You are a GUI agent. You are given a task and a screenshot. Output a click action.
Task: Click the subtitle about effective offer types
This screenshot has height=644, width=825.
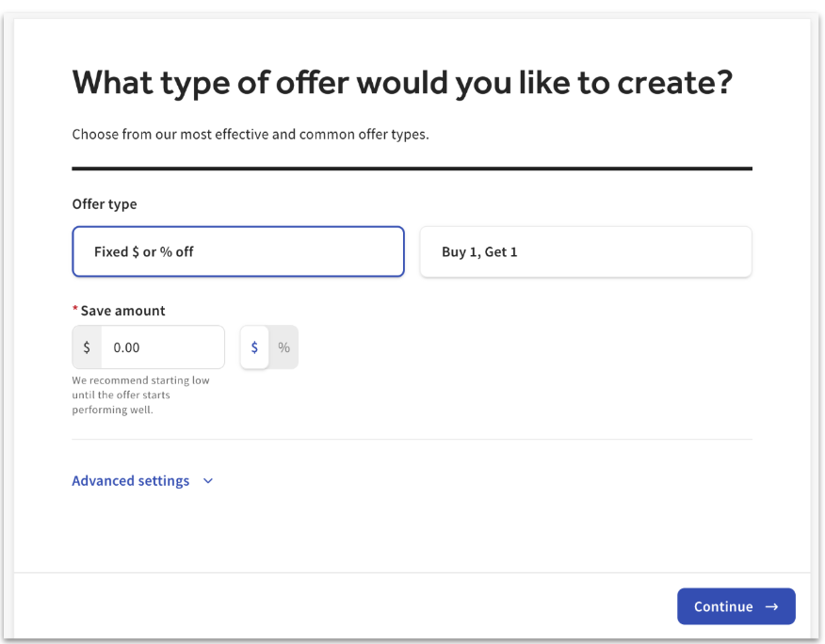[251, 135]
